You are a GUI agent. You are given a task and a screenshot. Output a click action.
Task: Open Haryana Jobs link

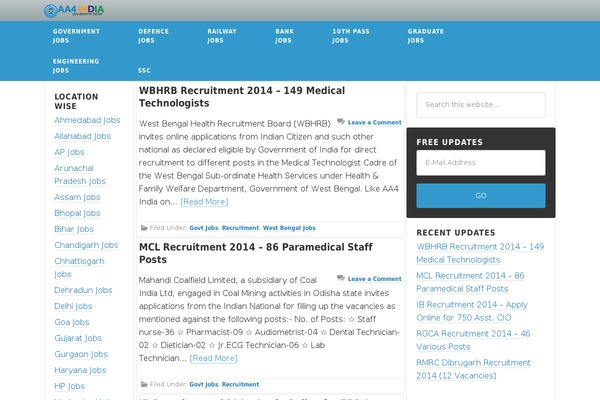tap(80, 370)
